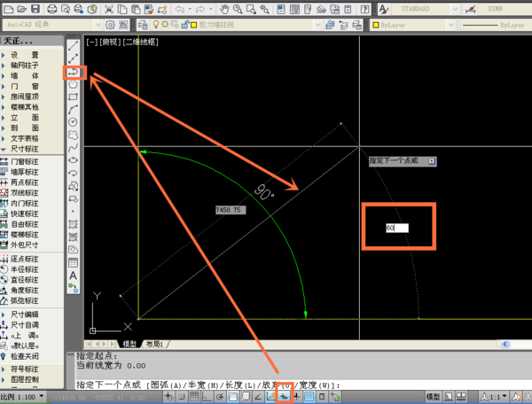The height and width of the screenshot is (404, 532).
Task: Click Zoom Realtime magnifier icon
Action: [x=238, y=9]
